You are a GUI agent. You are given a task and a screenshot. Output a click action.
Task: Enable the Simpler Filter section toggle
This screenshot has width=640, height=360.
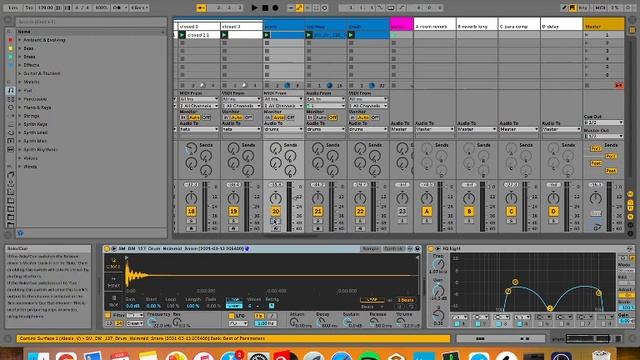[108, 316]
